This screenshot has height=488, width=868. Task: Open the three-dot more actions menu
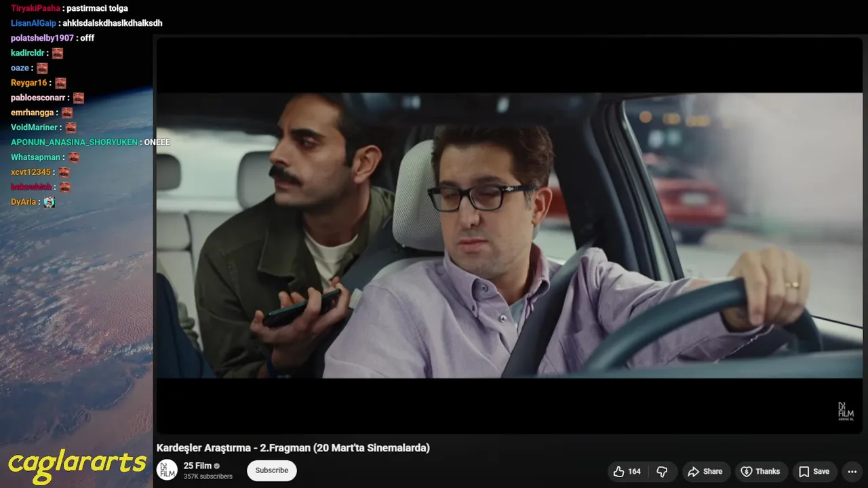[852, 472]
